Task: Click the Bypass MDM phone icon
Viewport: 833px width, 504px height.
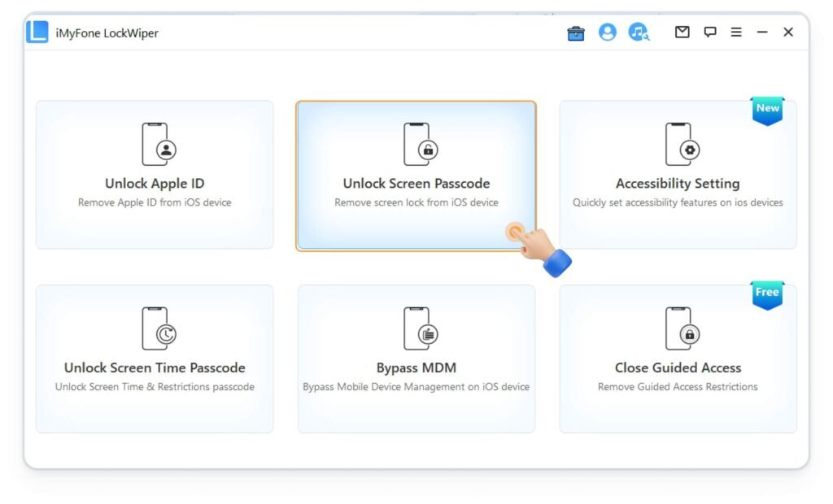Action: tap(421, 328)
